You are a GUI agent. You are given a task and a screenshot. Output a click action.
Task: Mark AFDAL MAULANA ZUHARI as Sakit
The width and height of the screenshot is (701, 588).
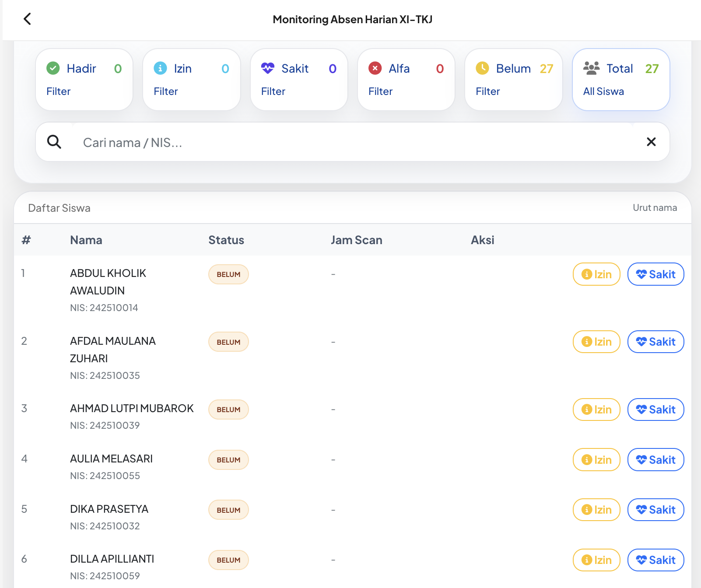[655, 342]
